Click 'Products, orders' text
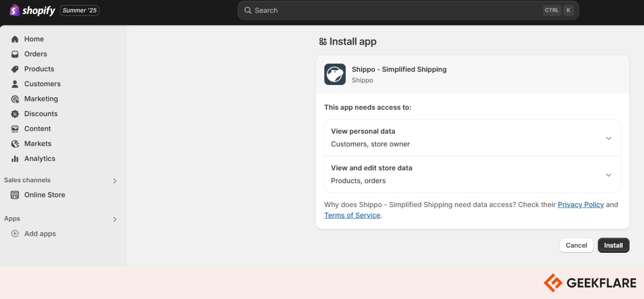 pos(358,181)
